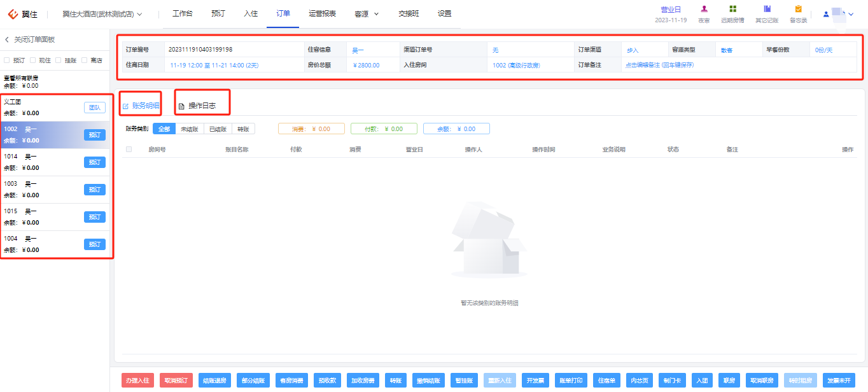Switch to the 操作日志 tab
The image size is (868, 392).
coord(202,106)
